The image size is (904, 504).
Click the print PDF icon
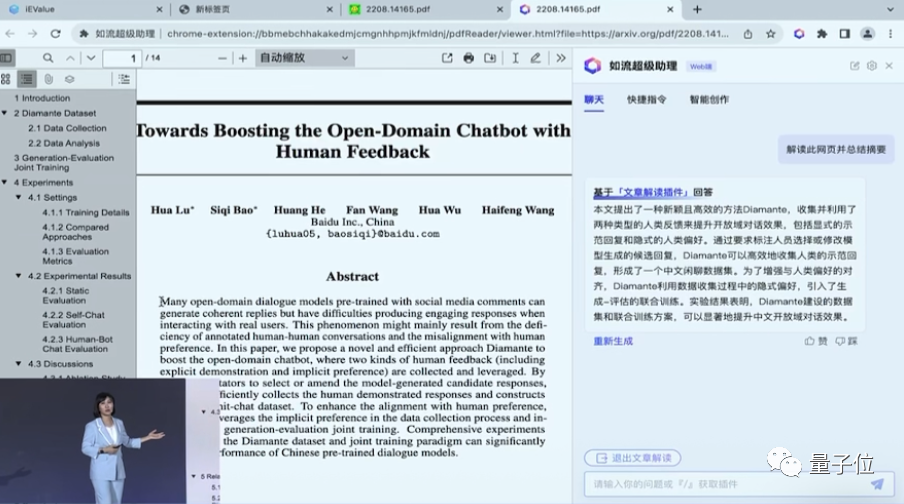[469, 58]
